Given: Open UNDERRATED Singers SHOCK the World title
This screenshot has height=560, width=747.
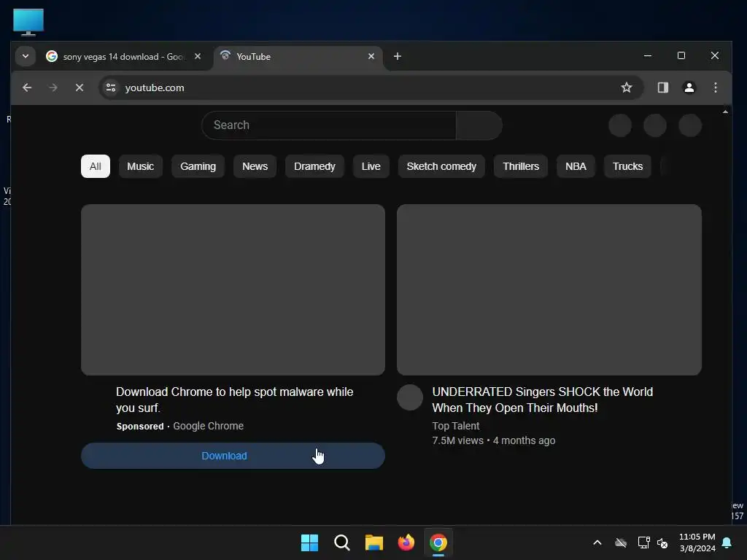Looking at the screenshot, I should [x=542, y=400].
